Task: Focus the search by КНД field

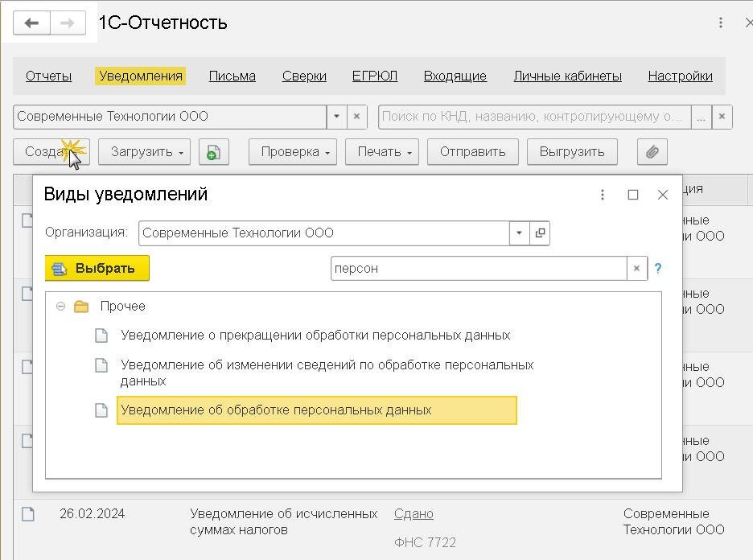Action: 534,117
